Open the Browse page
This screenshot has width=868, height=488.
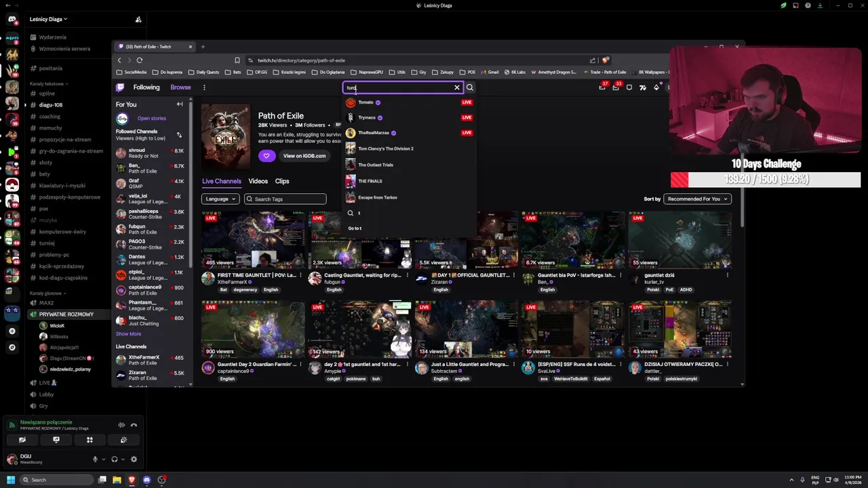[180, 87]
